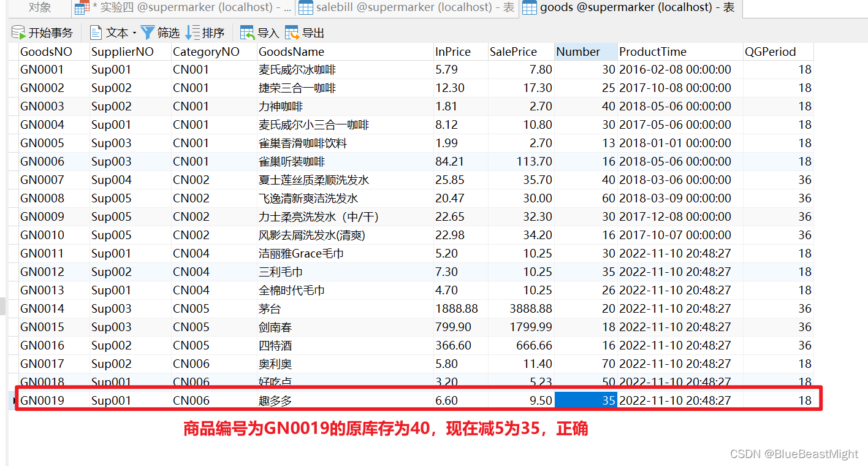Select cell 麦氏威尔冰咖啡
The height and width of the screenshot is (466, 868).
click(345, 69)
